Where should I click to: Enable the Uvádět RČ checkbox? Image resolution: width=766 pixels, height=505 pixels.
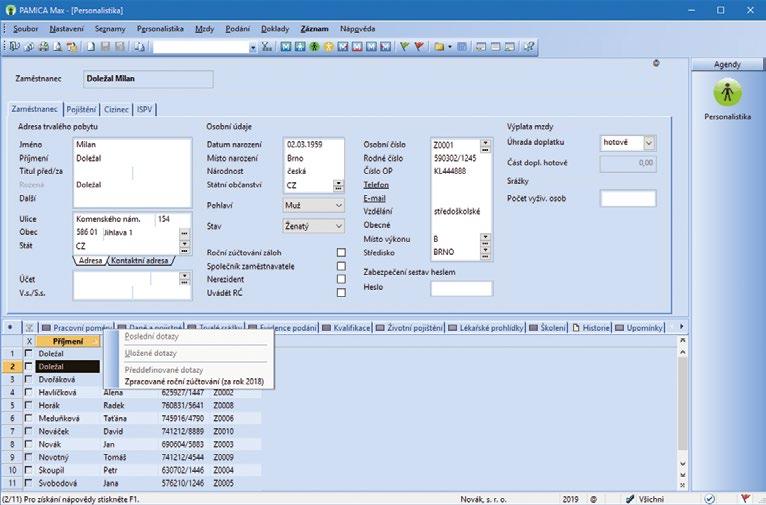(x=341, y=293)
